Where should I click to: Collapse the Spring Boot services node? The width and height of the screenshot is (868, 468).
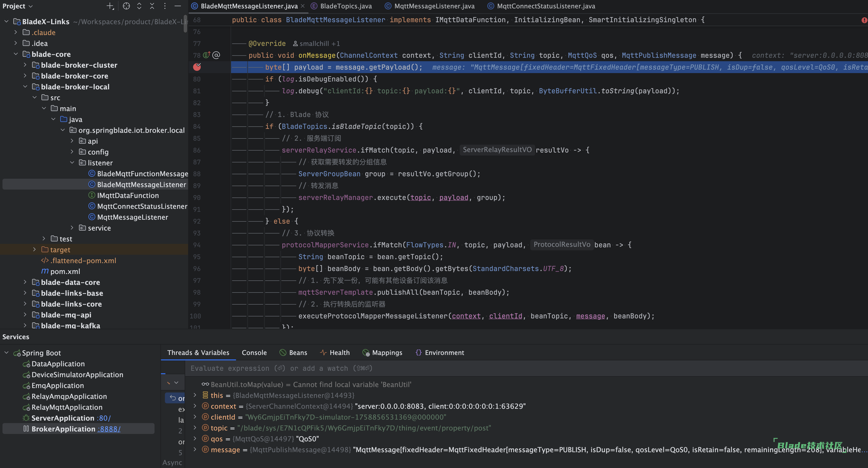[6, 353]
